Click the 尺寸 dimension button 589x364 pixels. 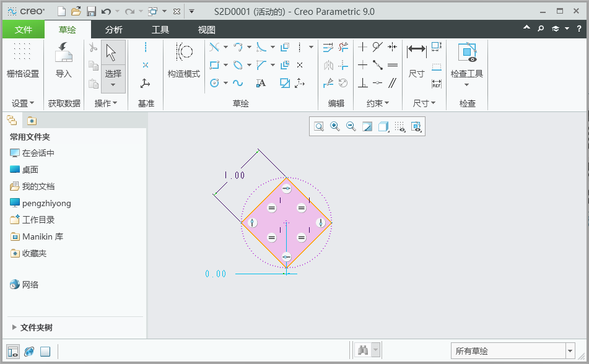416,60
